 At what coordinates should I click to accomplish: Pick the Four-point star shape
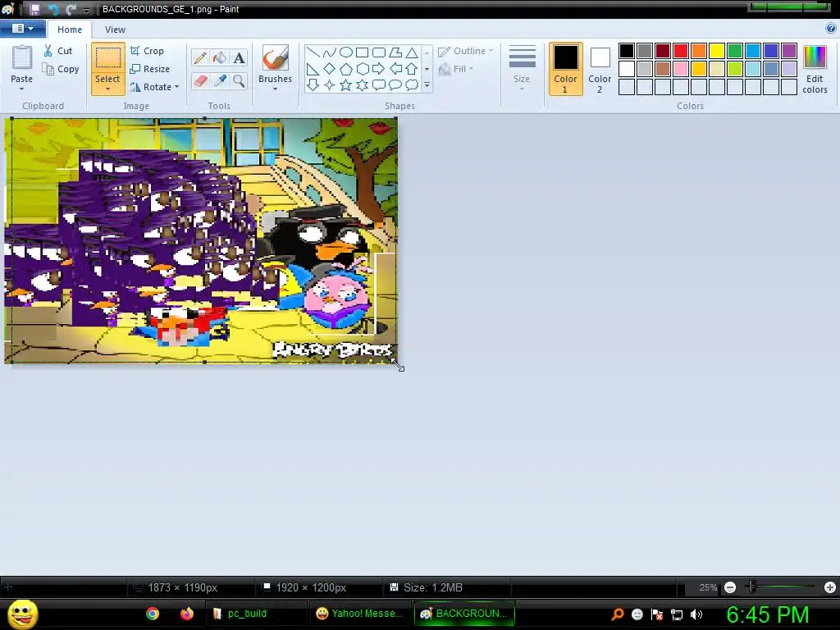tap(330, 84)
